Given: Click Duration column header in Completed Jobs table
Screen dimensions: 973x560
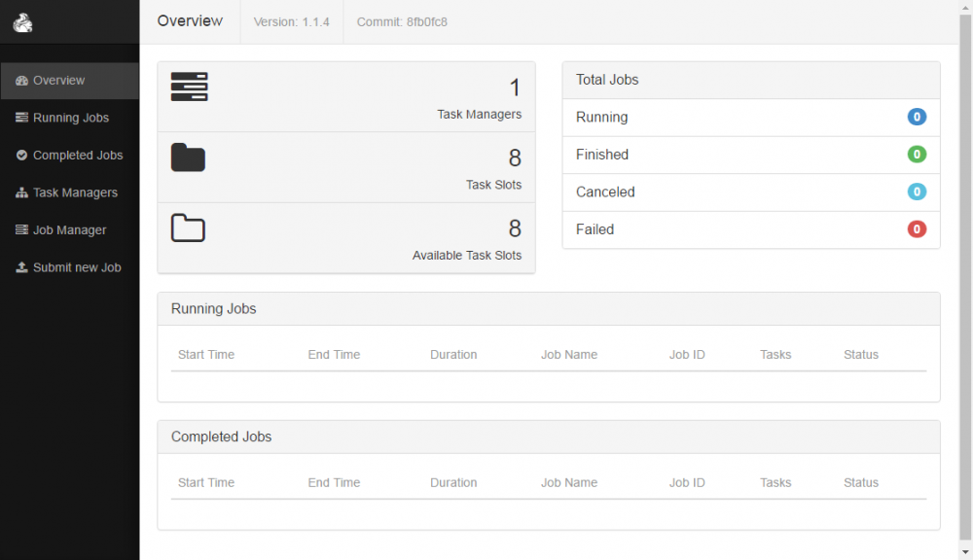Looking at the screenshot, I should pyautogui.click(x=453, y=483).
